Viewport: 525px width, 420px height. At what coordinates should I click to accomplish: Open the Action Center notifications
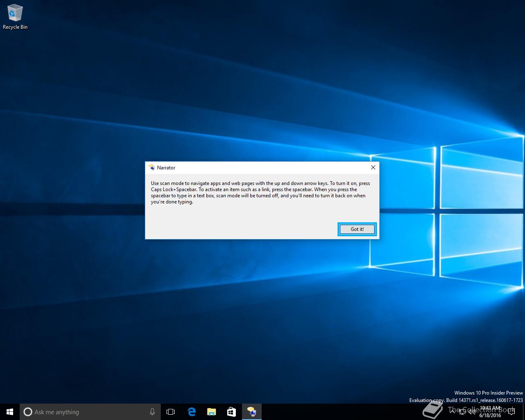(x=511, y=412)
